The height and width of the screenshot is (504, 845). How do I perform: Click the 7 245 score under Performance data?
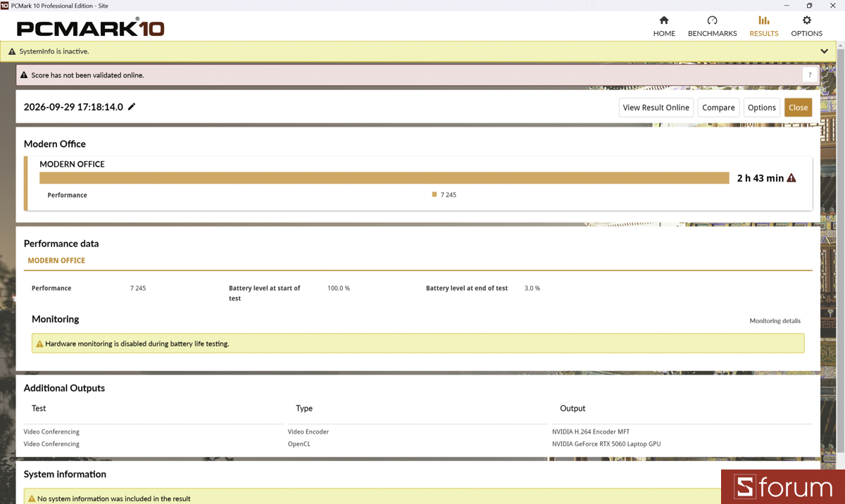[x=138, y=289]
